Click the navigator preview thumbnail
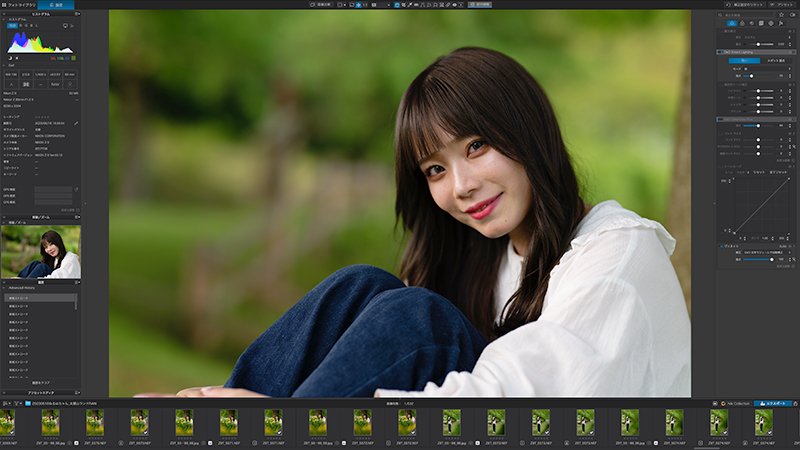 [41, 252]
